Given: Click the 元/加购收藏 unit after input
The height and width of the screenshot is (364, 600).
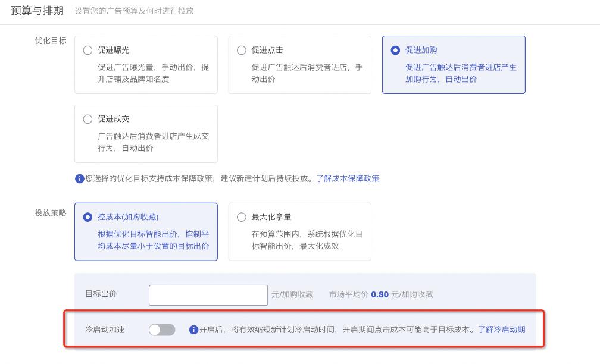Looking at the screenshot, I should 292,294.
